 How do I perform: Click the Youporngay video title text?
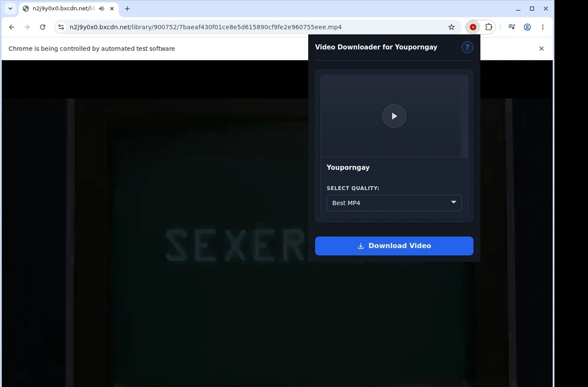click(348, 168)
